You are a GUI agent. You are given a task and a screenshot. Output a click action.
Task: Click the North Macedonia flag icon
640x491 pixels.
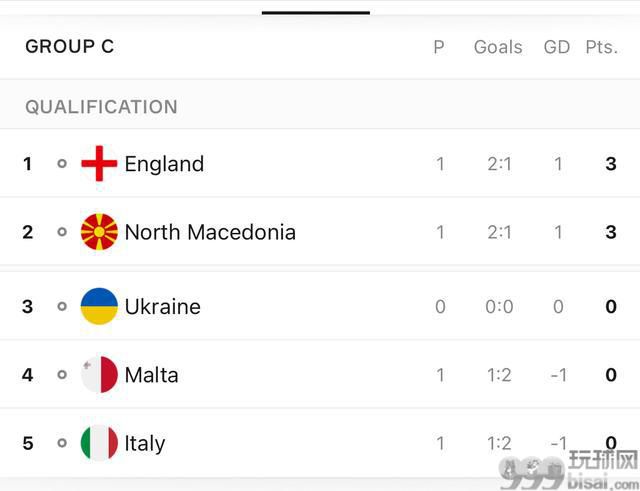99,232
